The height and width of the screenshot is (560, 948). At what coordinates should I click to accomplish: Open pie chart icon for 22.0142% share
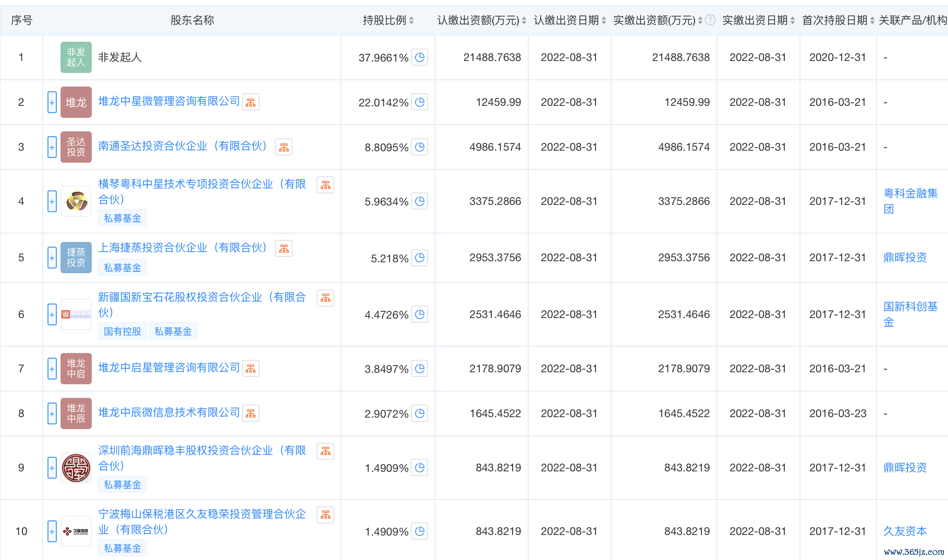coord(420,102)
